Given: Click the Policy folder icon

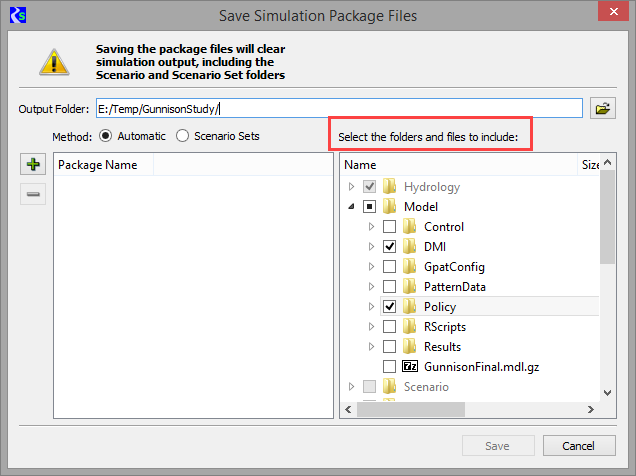Looking at the screenshot, I should tap(410, 306).
